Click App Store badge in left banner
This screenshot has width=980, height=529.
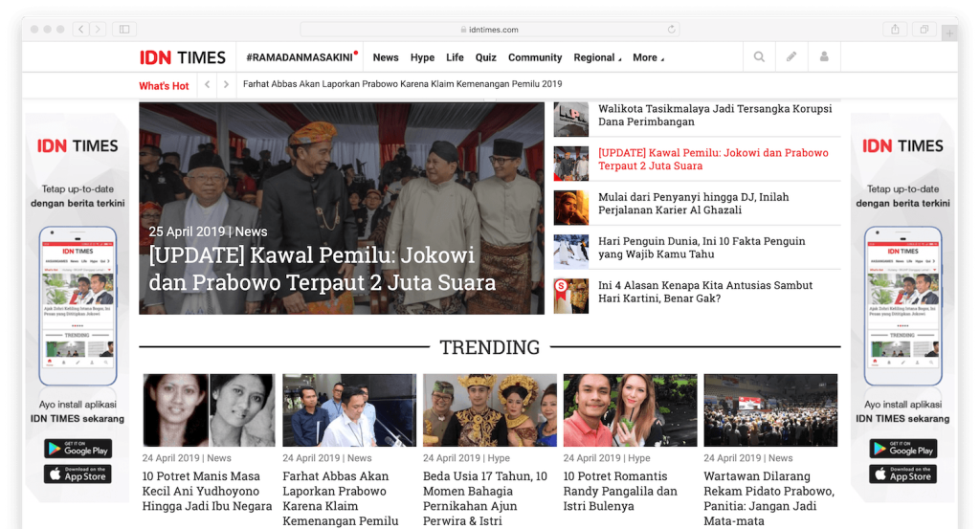click(78, 474)
